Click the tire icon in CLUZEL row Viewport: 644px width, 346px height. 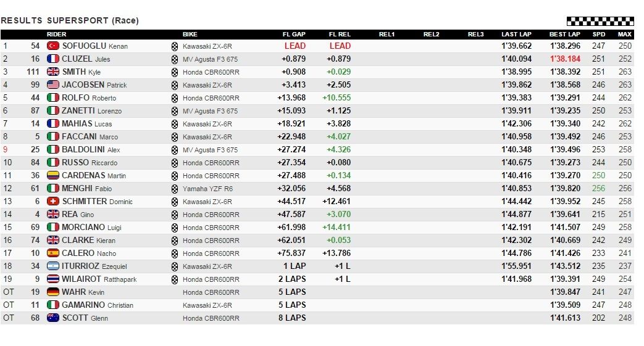point(175,59)
